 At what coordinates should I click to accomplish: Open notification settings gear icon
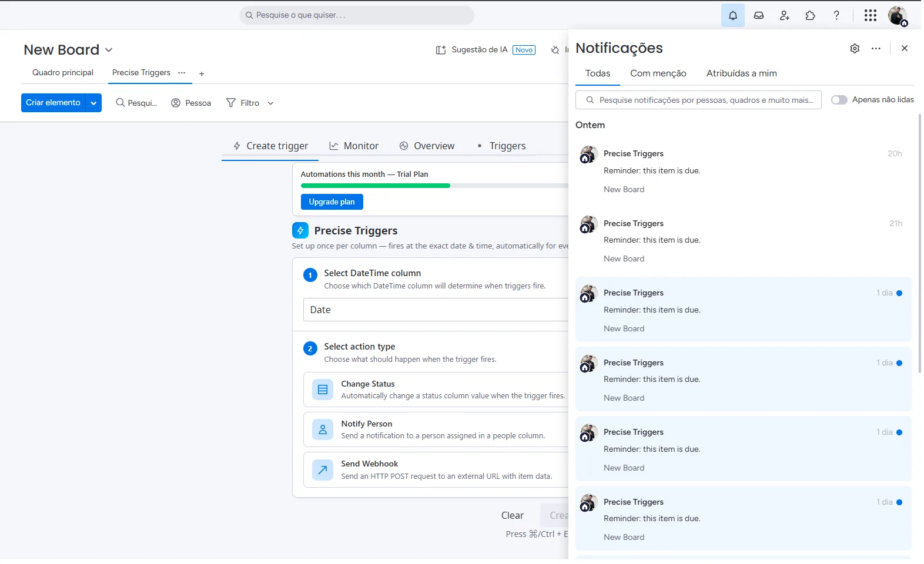pyautogui.click(x=855, y=48)
